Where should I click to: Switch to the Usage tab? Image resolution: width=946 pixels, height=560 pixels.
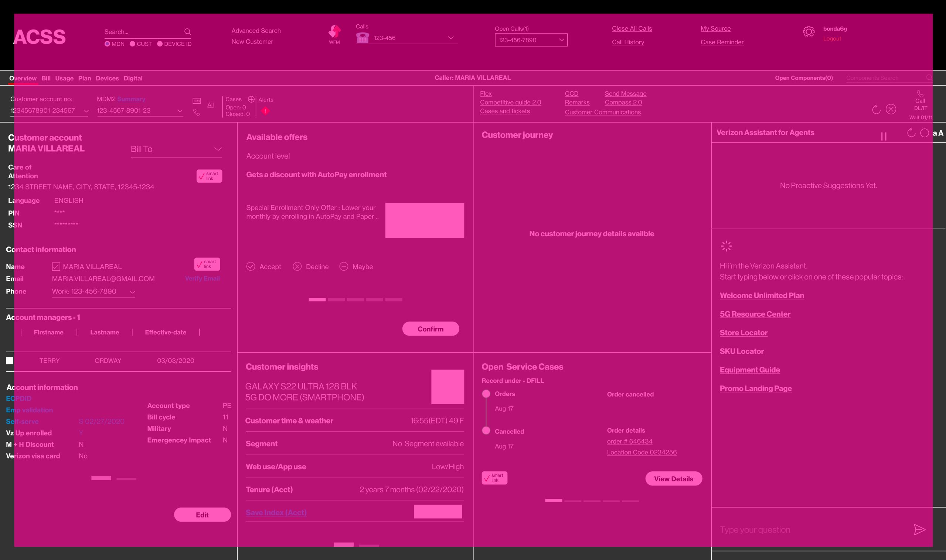[64, 78]
